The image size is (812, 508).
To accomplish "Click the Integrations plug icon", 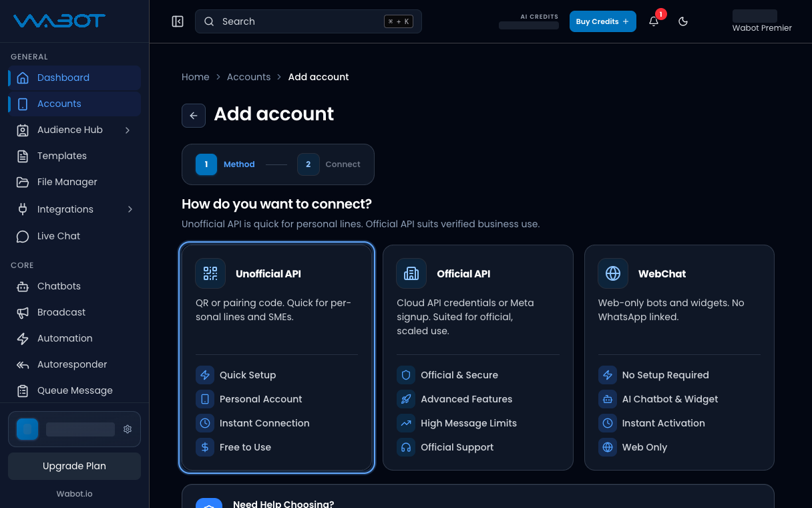I will [23, 209].
